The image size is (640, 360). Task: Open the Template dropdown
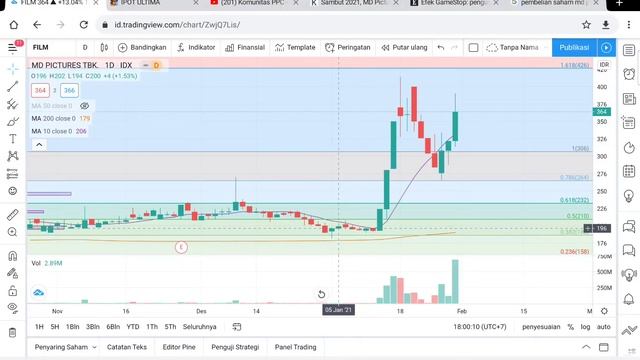click(295, 48)
